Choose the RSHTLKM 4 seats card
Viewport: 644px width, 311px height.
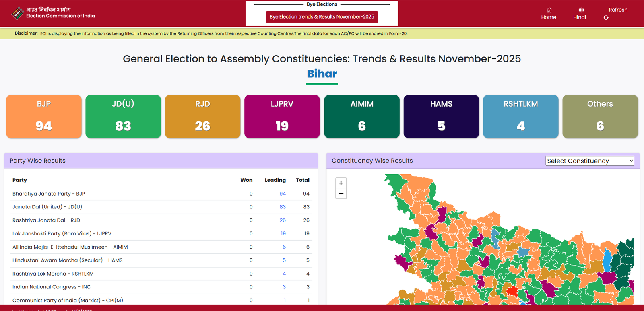point(520,117)
